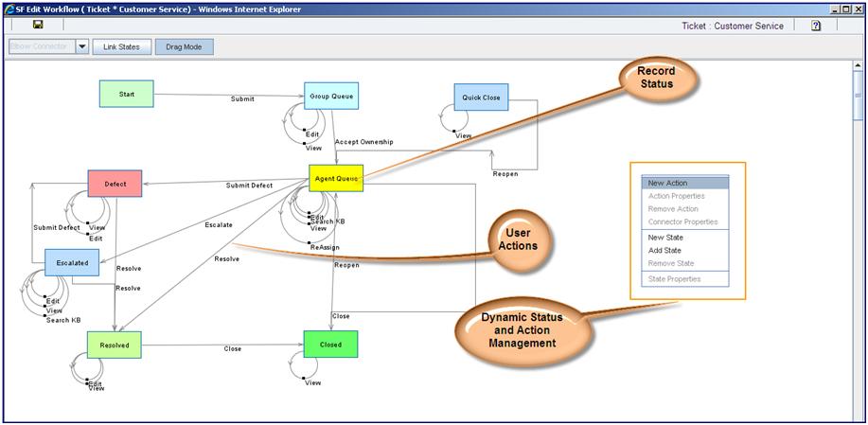Click the Internet Explorer title bar icon

pos(9,9)
